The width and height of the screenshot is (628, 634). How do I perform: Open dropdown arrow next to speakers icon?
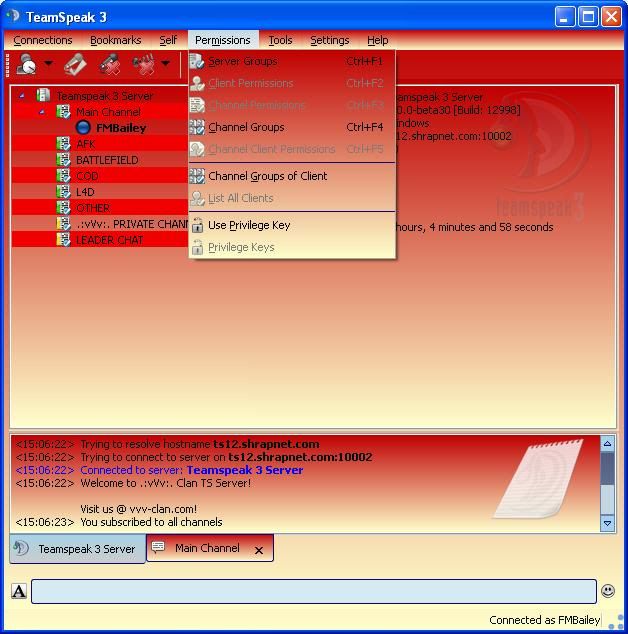click(165, 63)
